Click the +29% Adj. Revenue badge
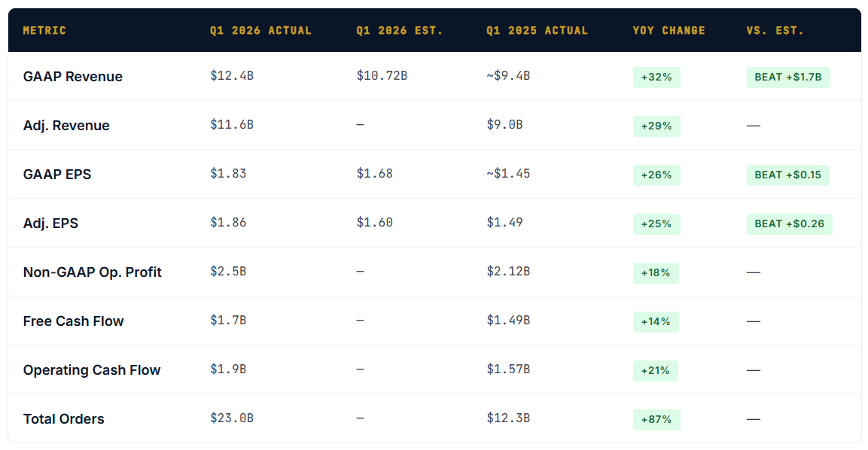Viewport: 868px width, 450px height. 656,126
